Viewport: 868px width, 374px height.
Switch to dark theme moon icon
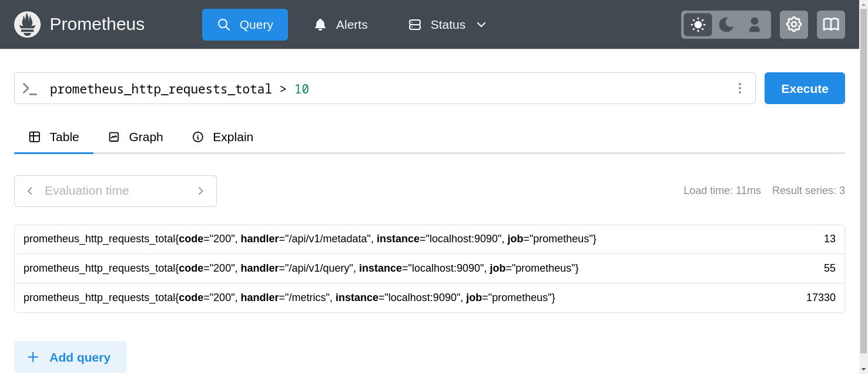click(726, 25)
